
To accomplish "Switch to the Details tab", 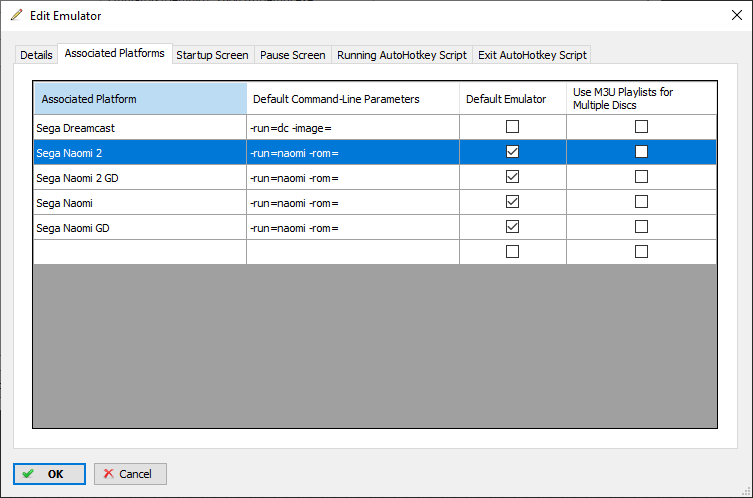I will point(36,55).
